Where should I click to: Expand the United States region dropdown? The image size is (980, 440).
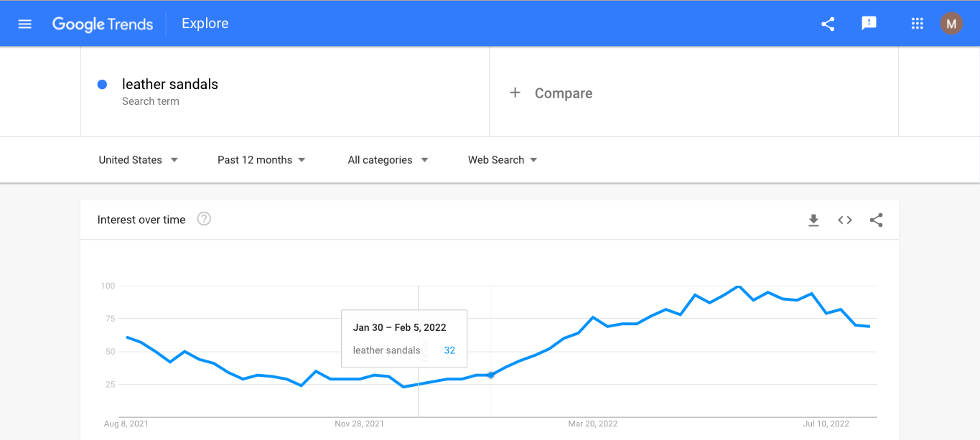point(139,160)
